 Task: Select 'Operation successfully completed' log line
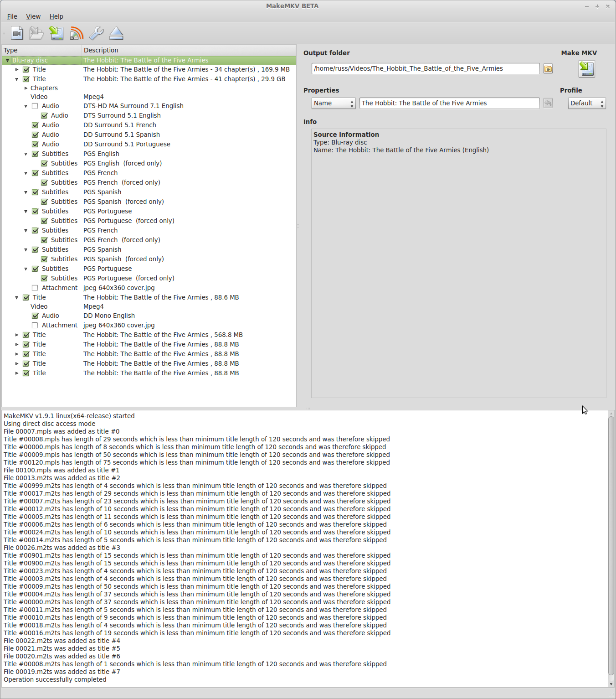(55, 680)
